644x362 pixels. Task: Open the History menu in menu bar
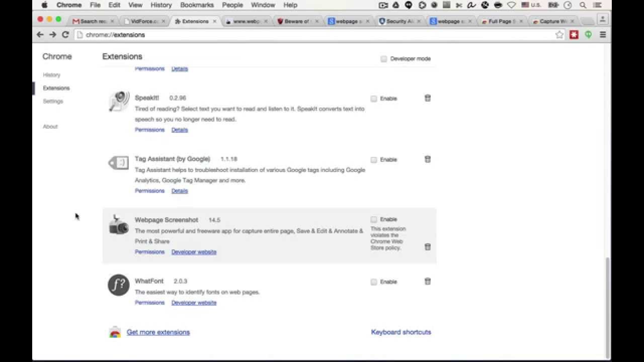tap(161, 5)
